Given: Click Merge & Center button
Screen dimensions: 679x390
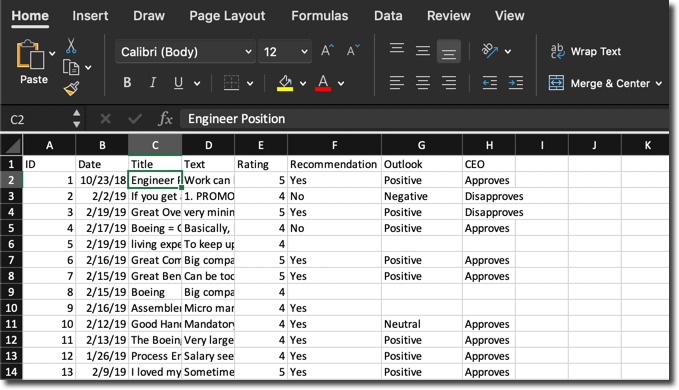Looking at the screenshot, I should pyautogui.click(x=599, y=83).
